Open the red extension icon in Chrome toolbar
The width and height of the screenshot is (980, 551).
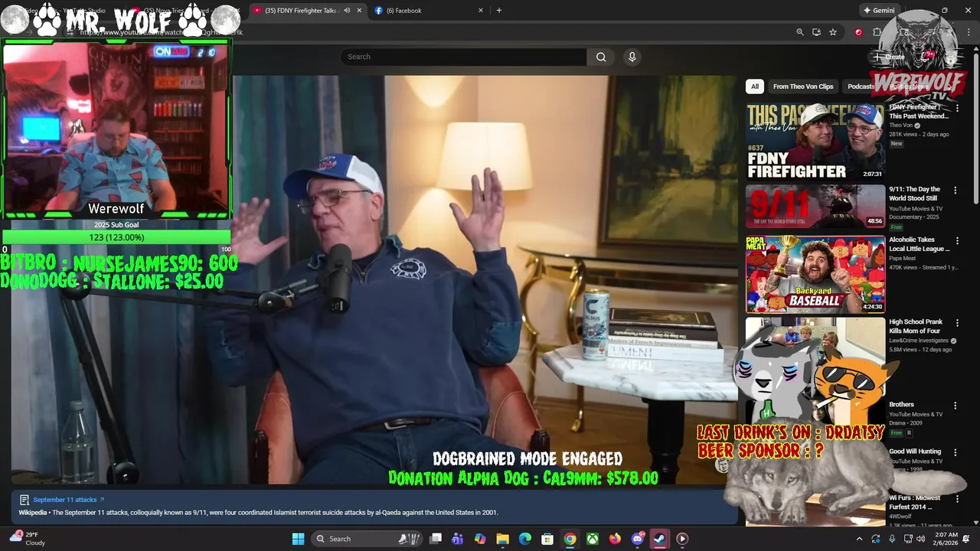tap(858, 32)
